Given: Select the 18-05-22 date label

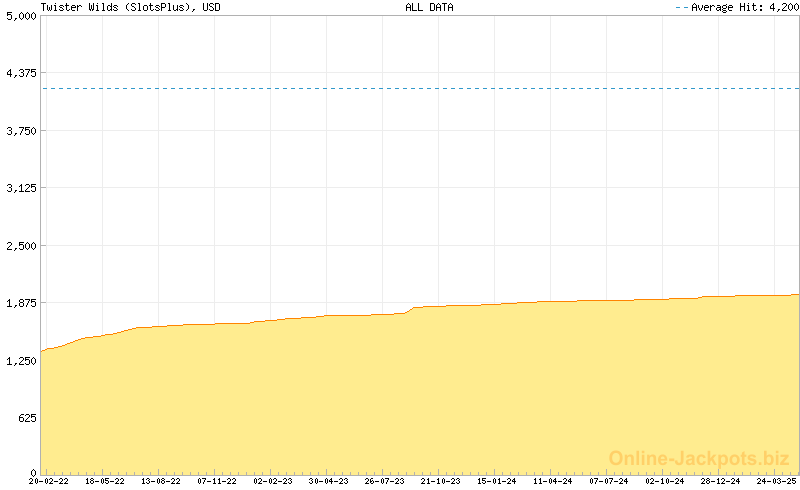Looking at the screenshot, I should 103,481.
